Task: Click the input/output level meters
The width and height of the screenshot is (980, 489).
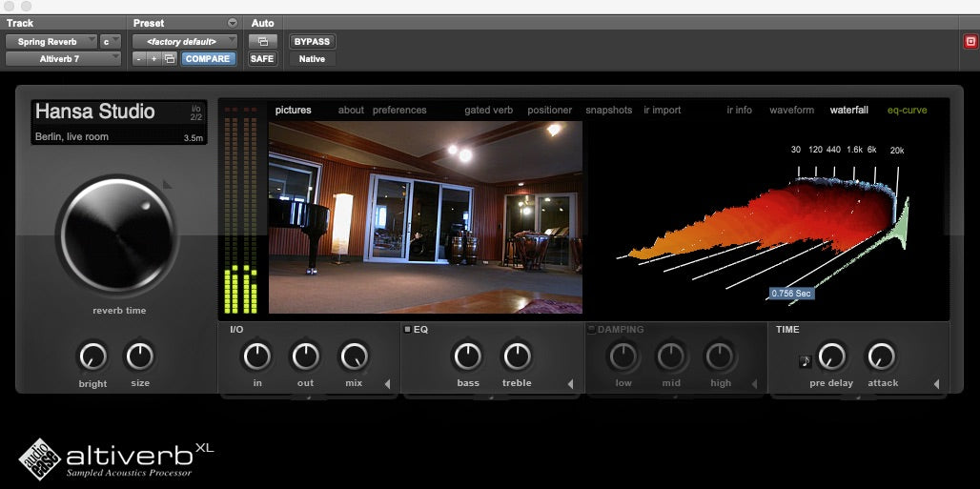Action: (241, 210)
